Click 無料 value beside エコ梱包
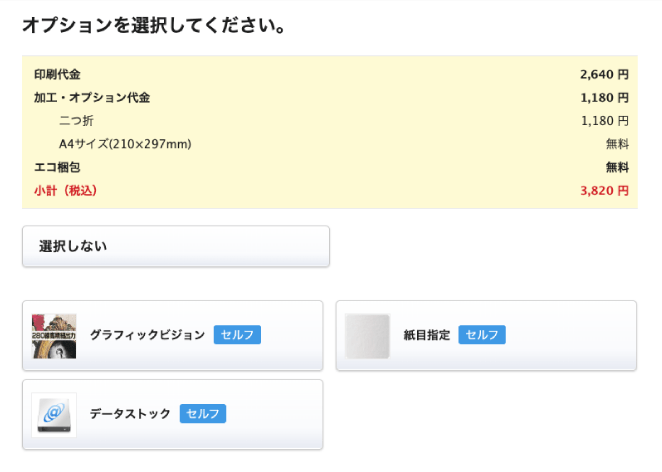 [616, 167]
